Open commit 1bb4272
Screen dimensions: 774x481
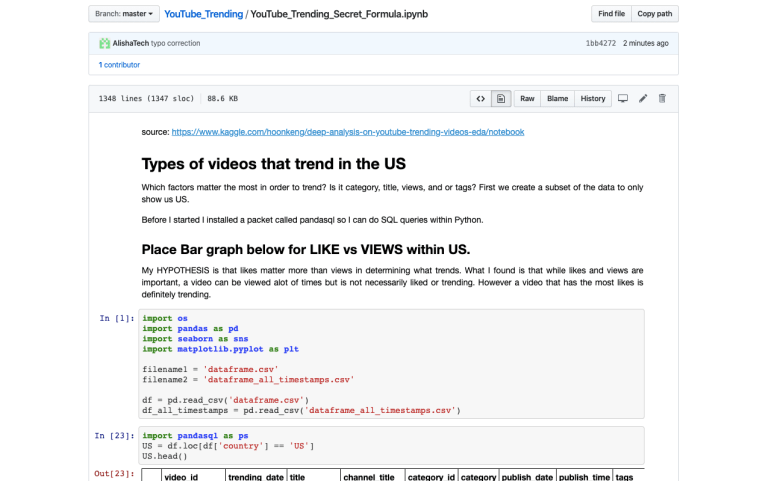[601, 43]
